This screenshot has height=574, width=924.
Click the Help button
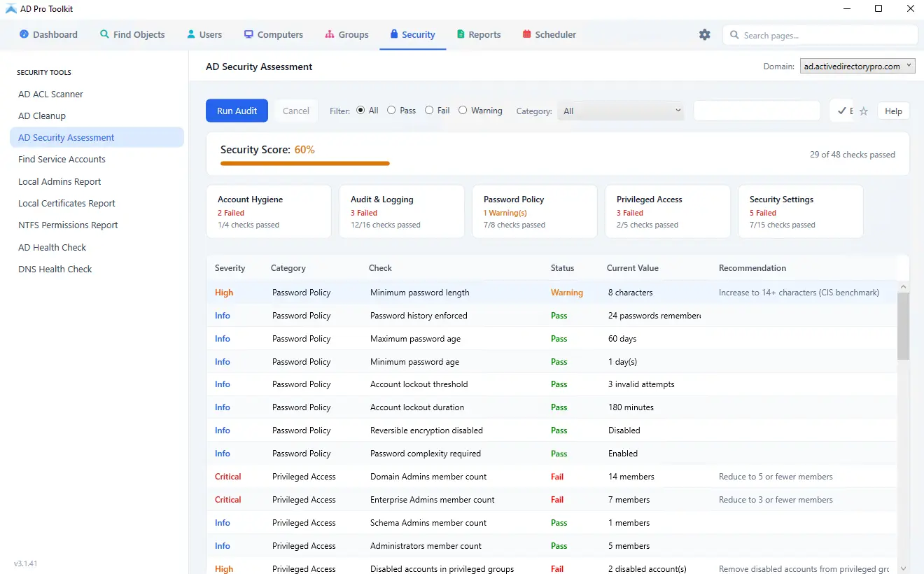(x=893, y=111)
